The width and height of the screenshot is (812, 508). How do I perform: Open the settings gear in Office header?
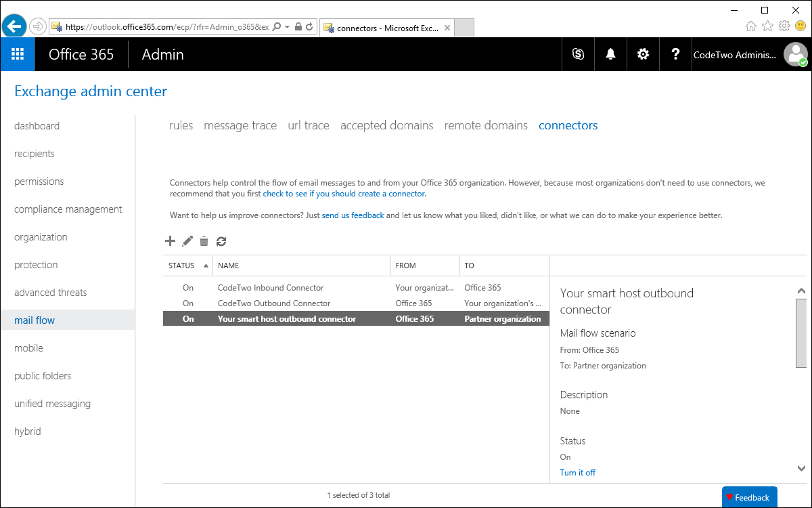pyautogui.click(x=643, y=54)
